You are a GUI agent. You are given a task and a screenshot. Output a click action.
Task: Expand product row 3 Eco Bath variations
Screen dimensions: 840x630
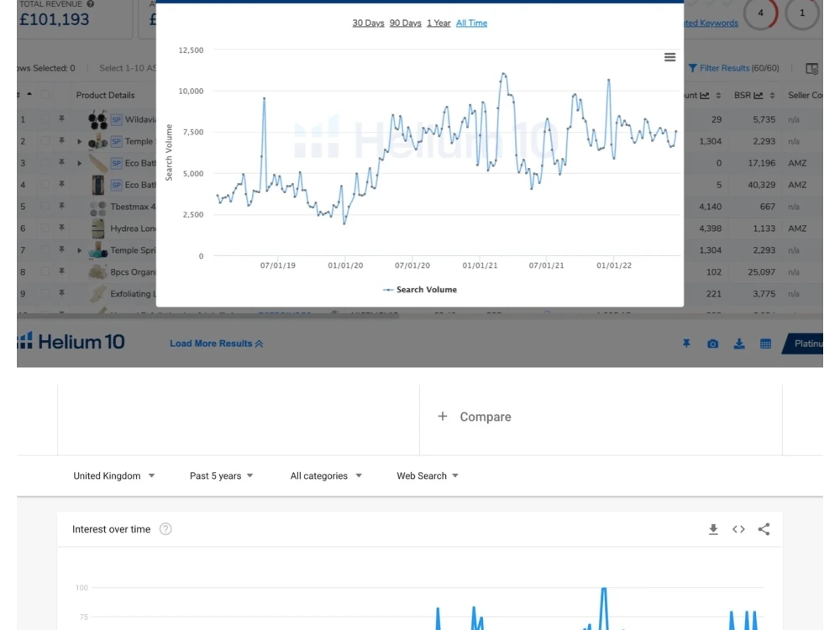coord(79,163)
